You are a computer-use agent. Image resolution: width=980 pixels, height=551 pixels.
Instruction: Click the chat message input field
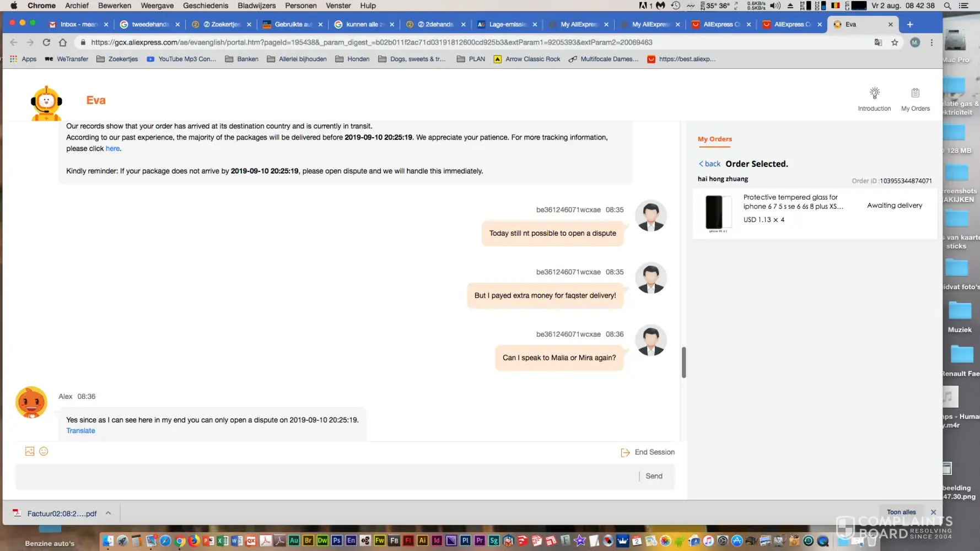325,476
